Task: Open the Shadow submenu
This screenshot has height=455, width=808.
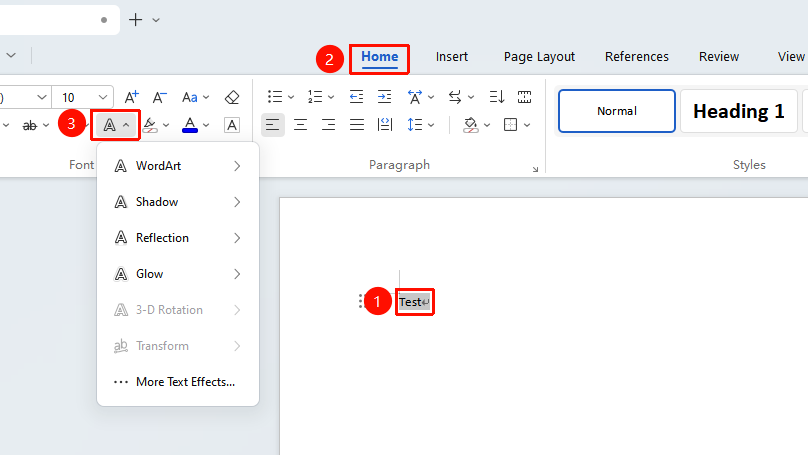Action: click(x=178, y=202)
